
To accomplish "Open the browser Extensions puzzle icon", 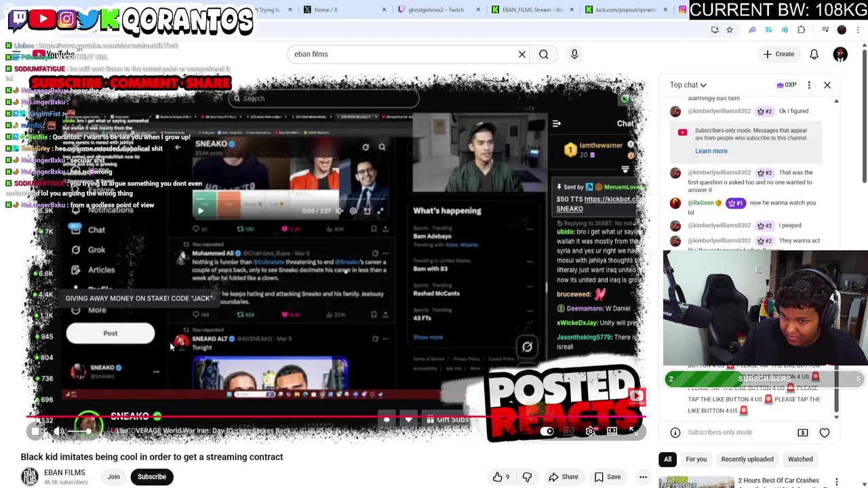I will click(x=801, y=30).
